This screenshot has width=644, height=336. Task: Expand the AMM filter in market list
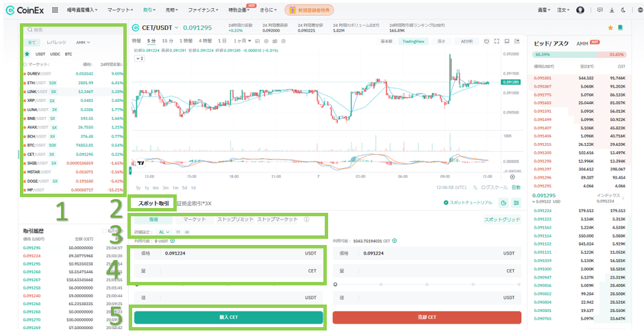[83, 42]
